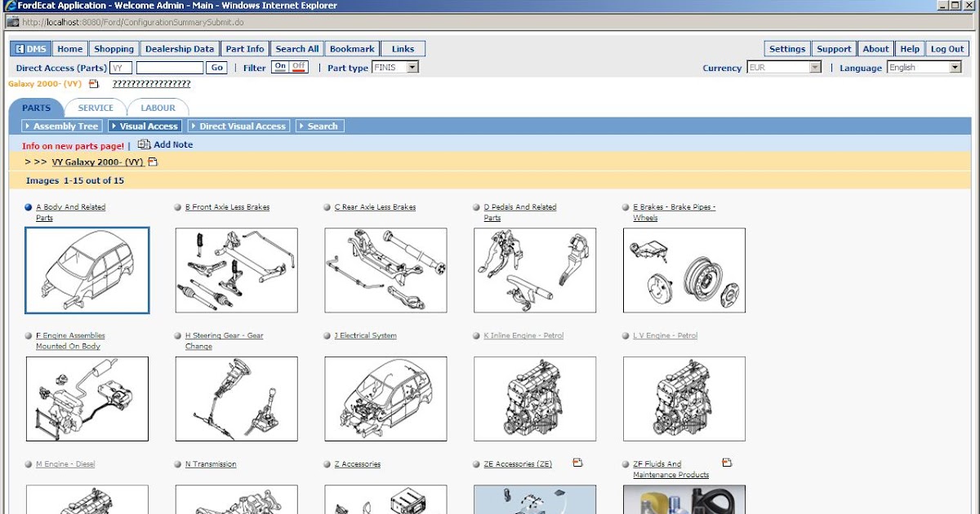
Task: Click the Direct Access VY code field
Action: pos(121,68)
